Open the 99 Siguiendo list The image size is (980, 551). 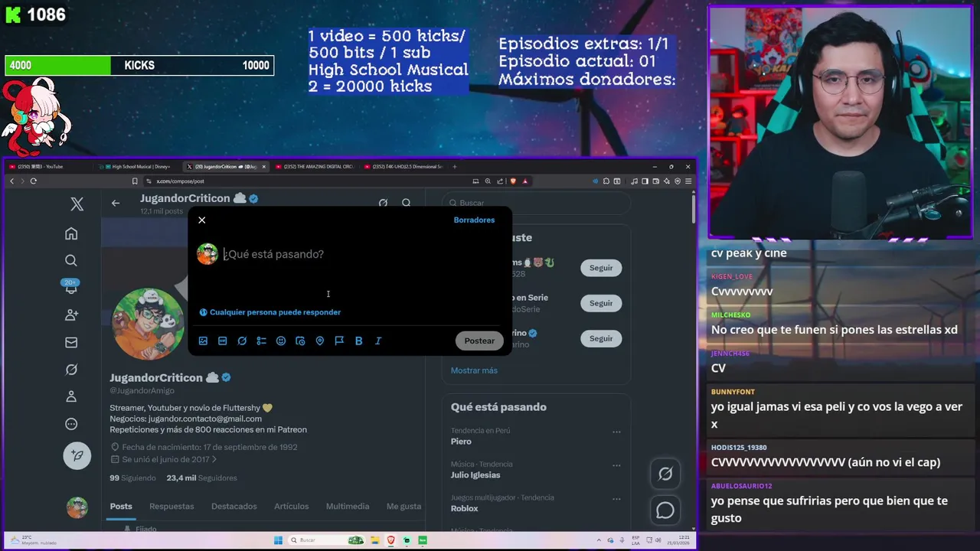point(132,478)
